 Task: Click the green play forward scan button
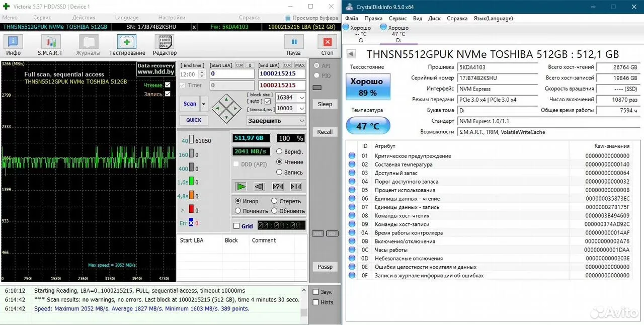pos(241,187)
